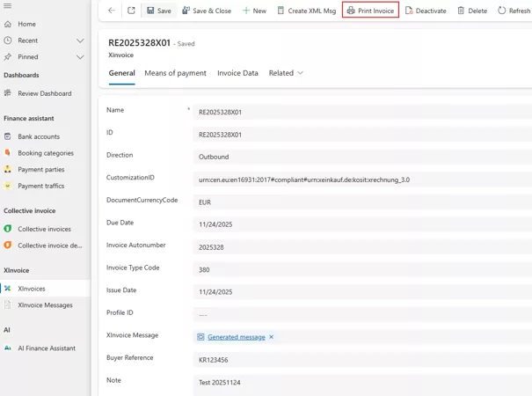Screen dimensions: 532x396
Task: Open XInvoice Messages
Action: click(x=45, y=305)
